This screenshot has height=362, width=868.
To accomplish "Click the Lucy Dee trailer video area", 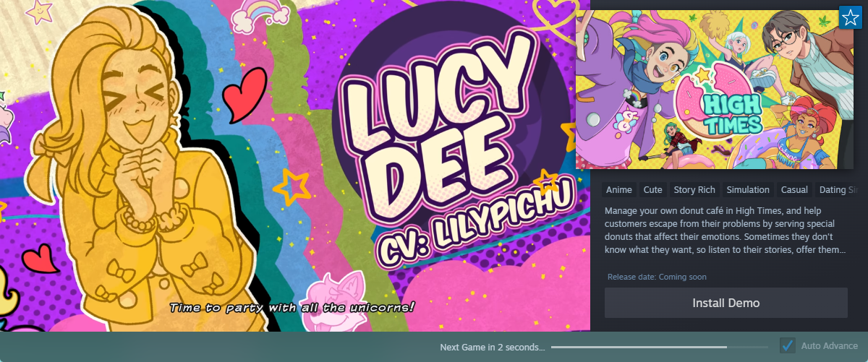I will [295, 166].
